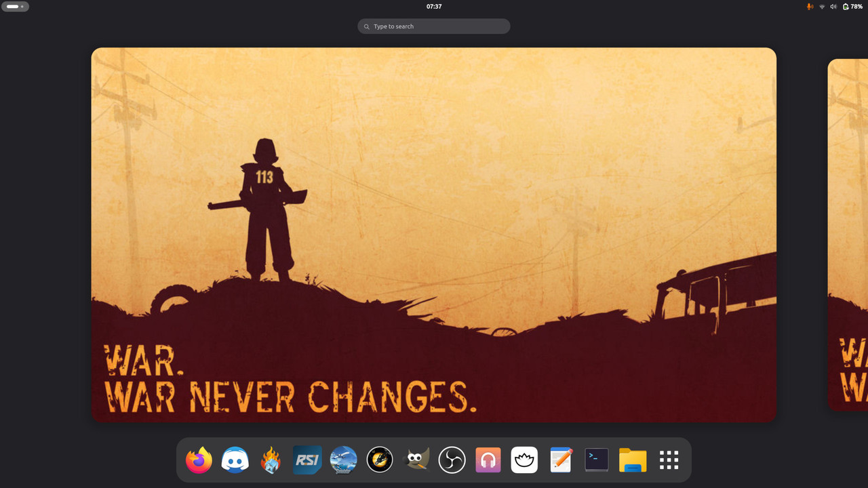Click the workspace indicator pill top-left
The image size is (868, 488).
pos(15,6)
